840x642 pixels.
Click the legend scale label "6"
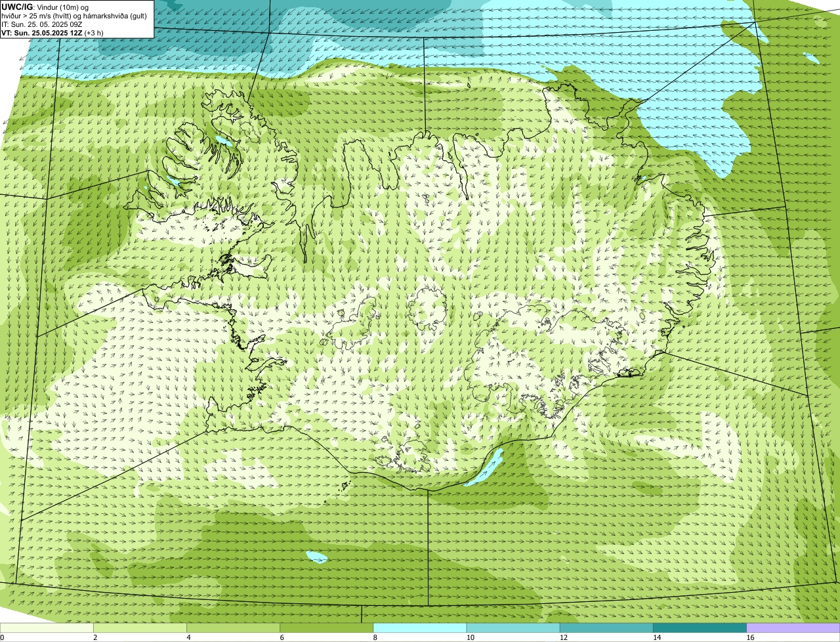(282, 637)
